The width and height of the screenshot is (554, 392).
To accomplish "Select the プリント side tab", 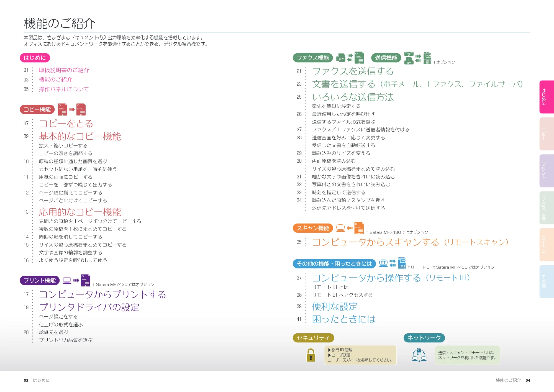I will pos(547,171).
